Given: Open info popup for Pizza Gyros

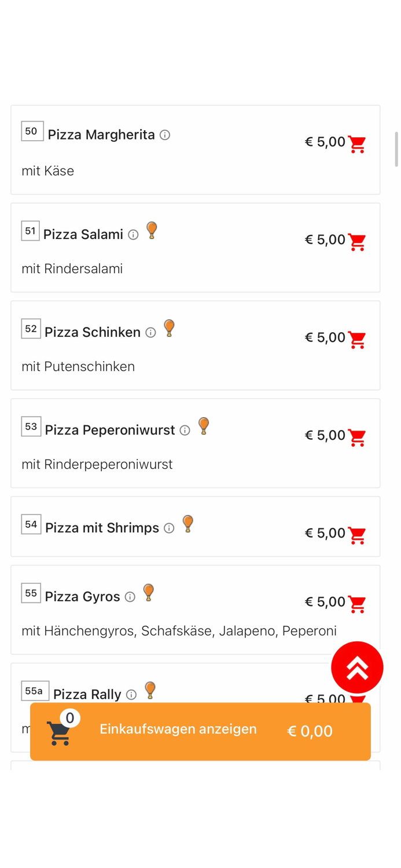Looking at the screenshot, I should [x=131, y=597].
